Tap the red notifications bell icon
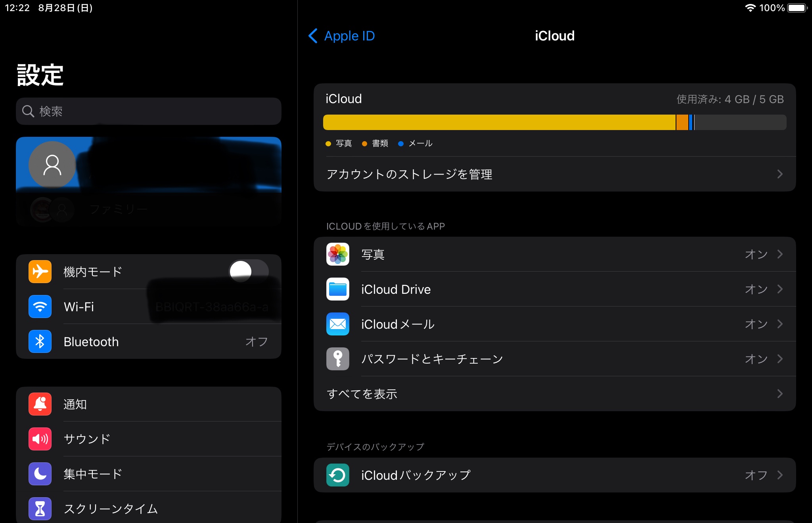The image size is (812, 523). pos(40,404)
